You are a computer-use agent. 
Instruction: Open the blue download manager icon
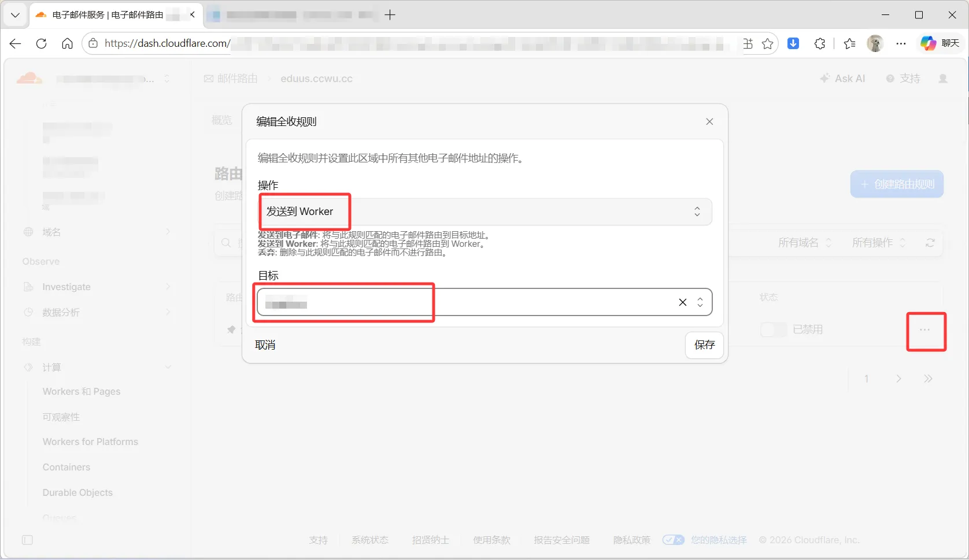click(793, 43)
